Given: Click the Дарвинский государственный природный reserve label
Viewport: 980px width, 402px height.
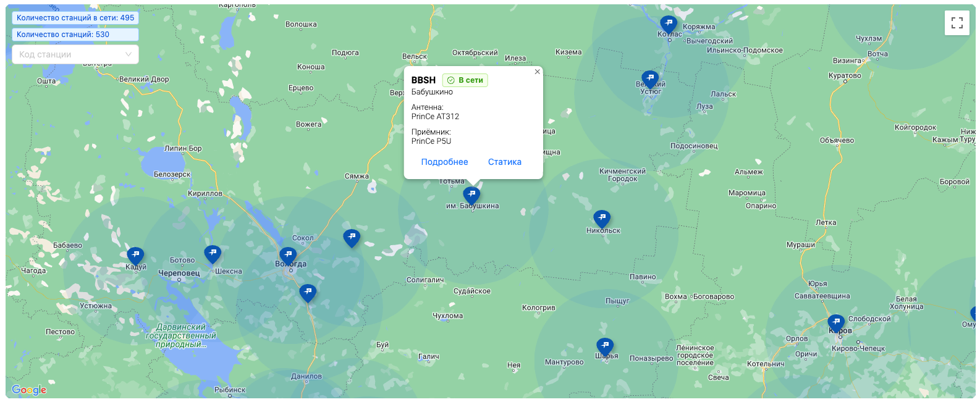Looking at the screenshot, I should 181,335.
